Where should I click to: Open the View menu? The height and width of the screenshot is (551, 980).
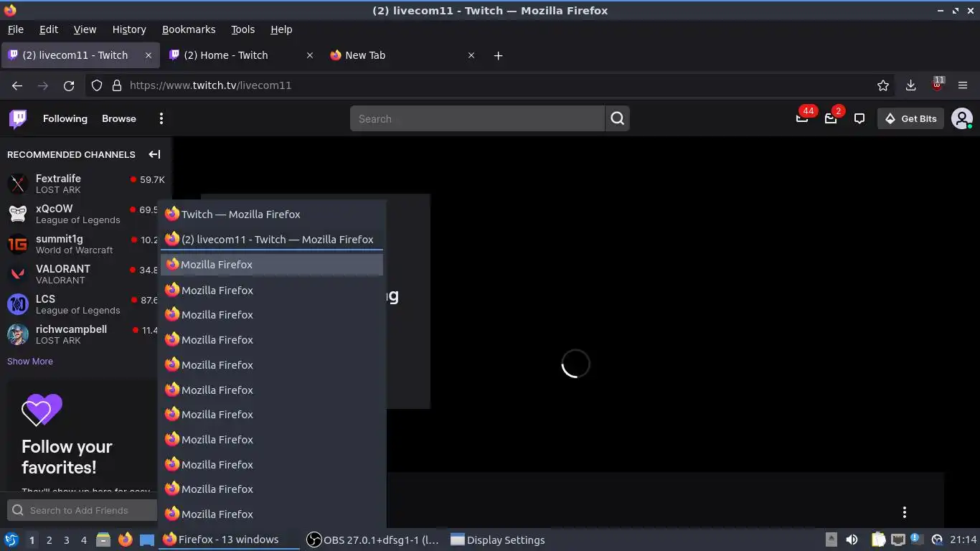click(x=85, y=29)
